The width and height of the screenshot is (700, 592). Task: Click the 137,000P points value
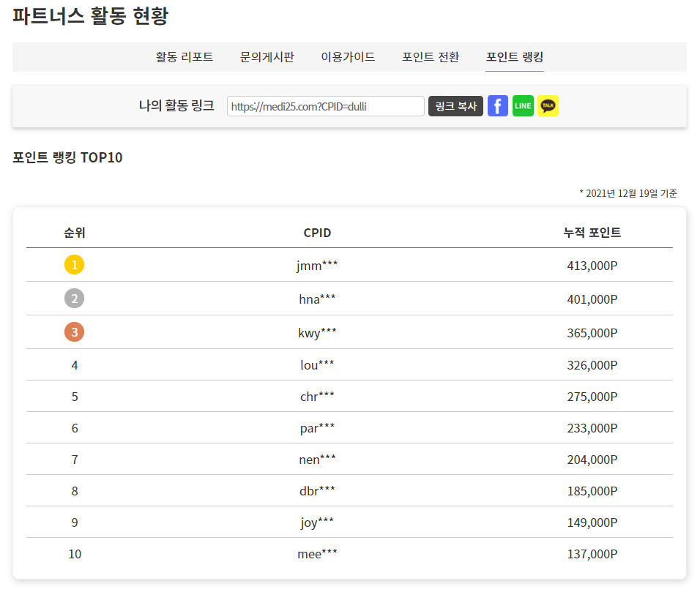tap(592, 554)
